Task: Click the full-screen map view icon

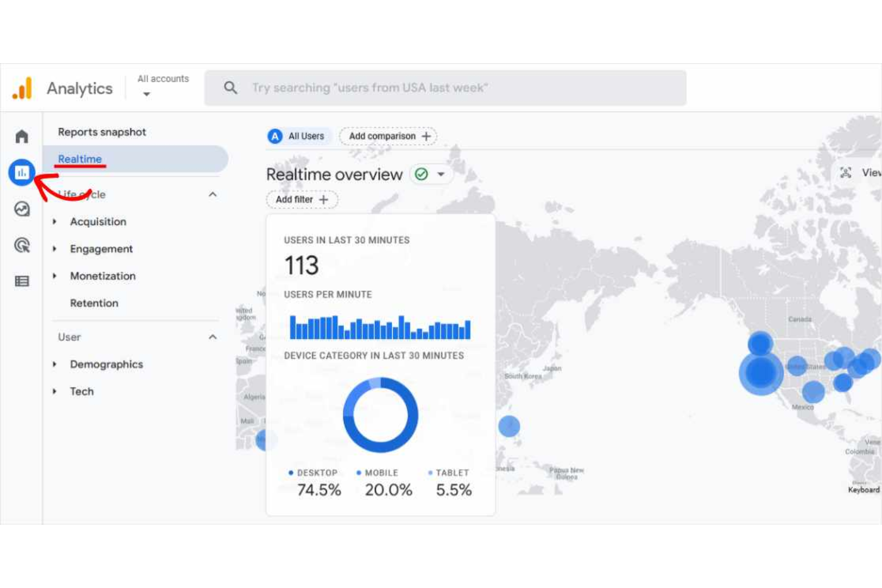Action: pos(846,173)
